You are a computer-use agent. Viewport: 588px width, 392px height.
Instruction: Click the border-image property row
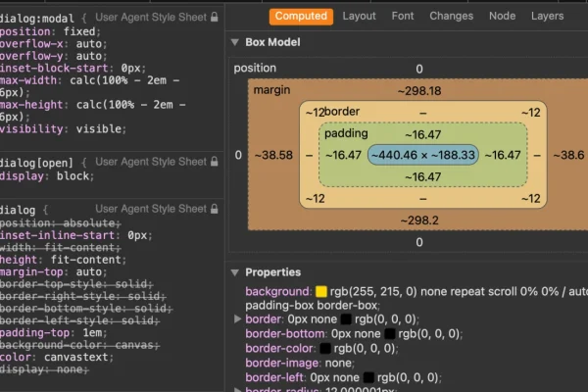(300, 364)
